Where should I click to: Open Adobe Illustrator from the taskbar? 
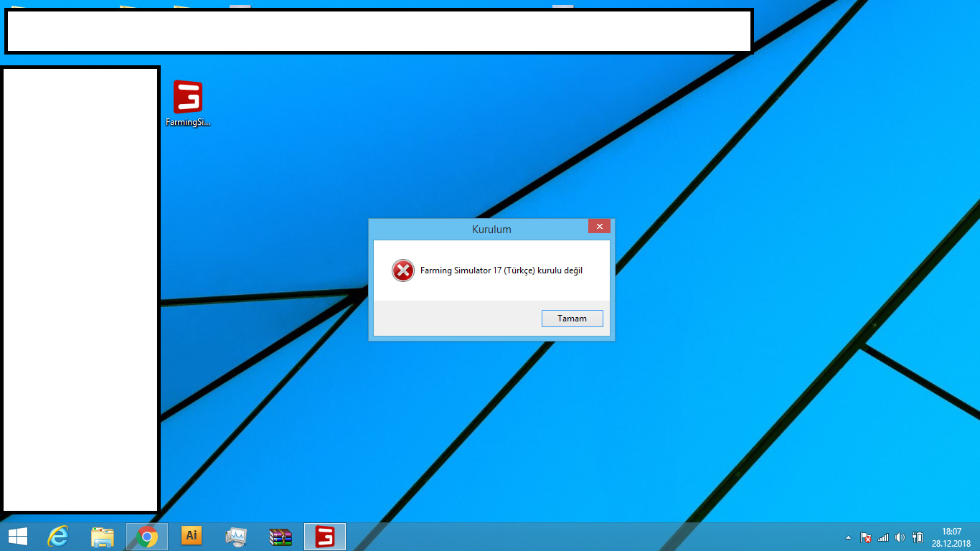[x=192, y=536]
